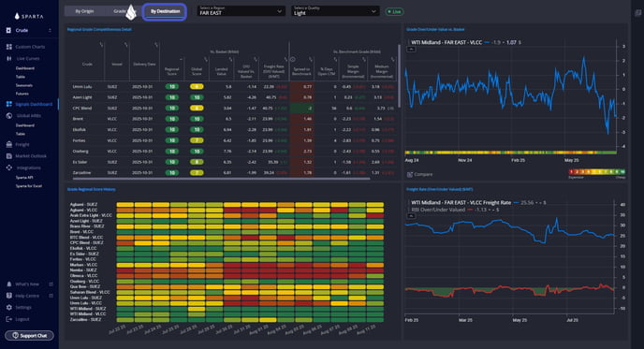Select the By Destination tab

pyautogui.click(x=165, y=11)
